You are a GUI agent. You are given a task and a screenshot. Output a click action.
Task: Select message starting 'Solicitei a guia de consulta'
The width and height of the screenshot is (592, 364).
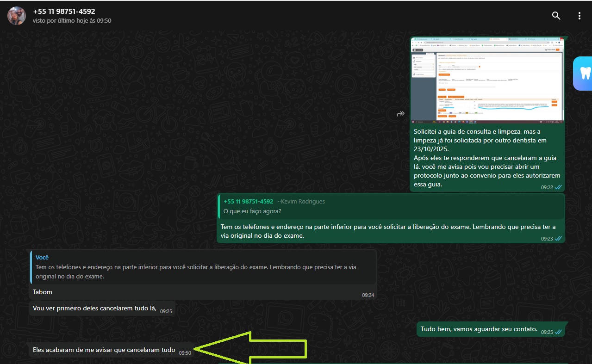tap(487, 158)
